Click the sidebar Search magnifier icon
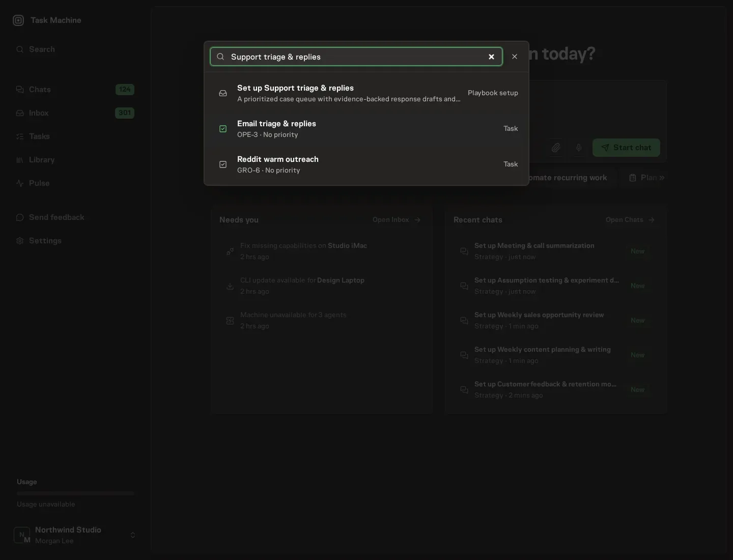Image resolution: width=733 pixels, height=560 pixels. [20, 49]
